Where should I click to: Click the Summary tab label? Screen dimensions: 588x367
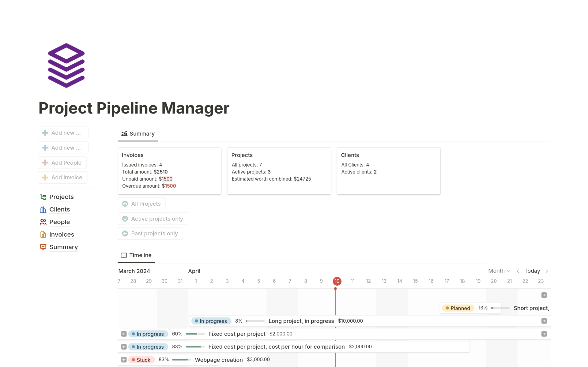pos(142,133)
